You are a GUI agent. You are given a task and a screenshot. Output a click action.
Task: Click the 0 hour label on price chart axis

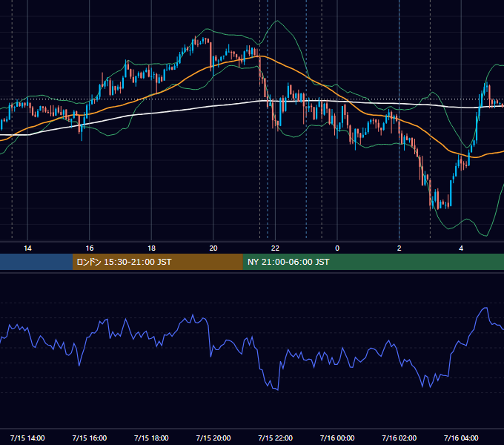[337, 248]
